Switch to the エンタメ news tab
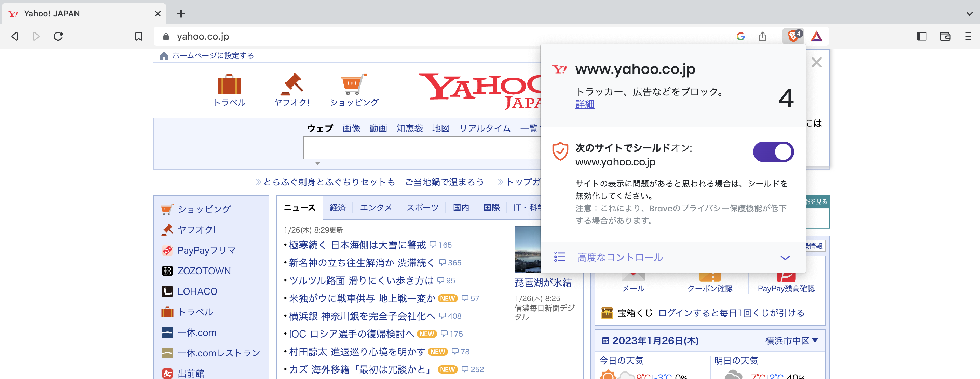Image resolution: width=980 pixels, height=379 pixels. 376,208
